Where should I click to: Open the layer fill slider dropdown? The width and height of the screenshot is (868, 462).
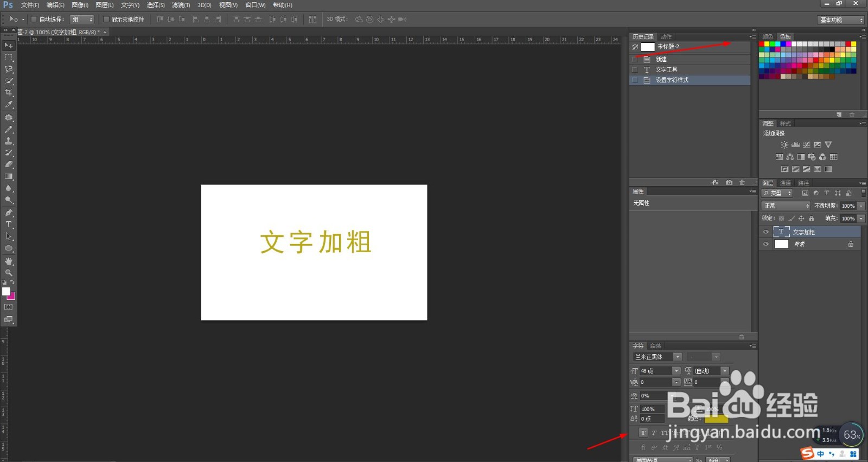(861, 219)
